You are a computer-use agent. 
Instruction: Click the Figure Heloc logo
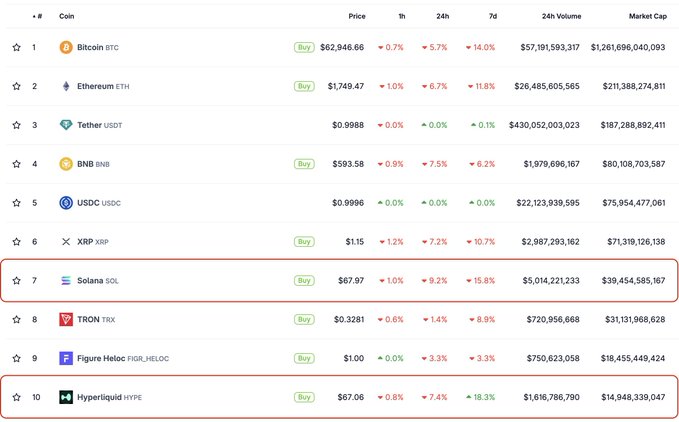[66, 358]
